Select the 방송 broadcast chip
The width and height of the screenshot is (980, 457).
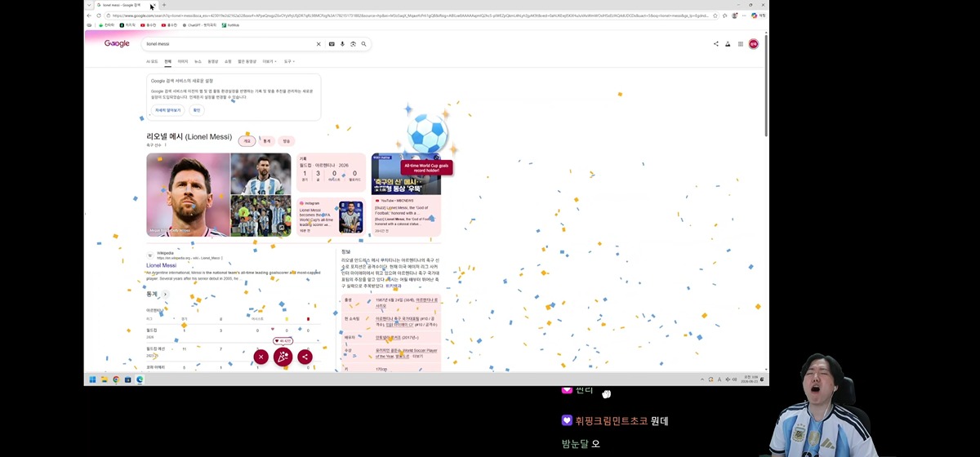coord(286,141)
